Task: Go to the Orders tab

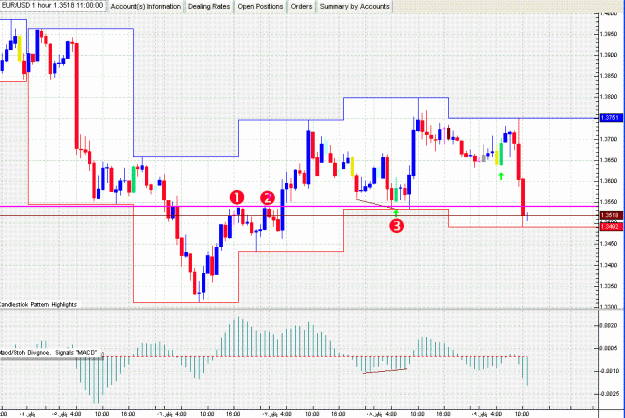Action: pos(301,7)
